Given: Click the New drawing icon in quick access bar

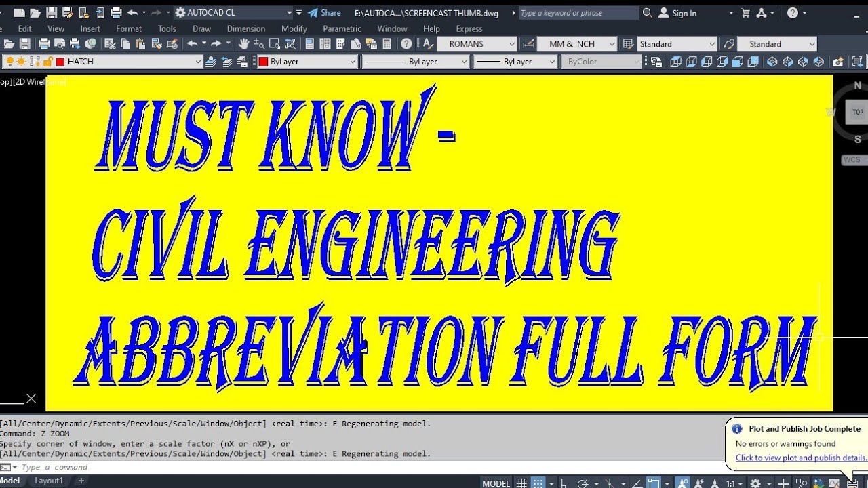Looking at the screenshot, I should (x=18, y=13).
